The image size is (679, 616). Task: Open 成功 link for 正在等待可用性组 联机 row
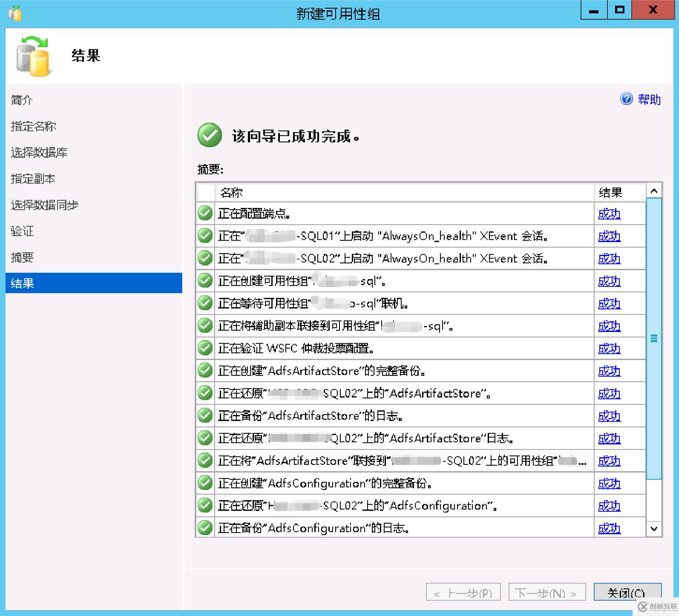point(609,304)
